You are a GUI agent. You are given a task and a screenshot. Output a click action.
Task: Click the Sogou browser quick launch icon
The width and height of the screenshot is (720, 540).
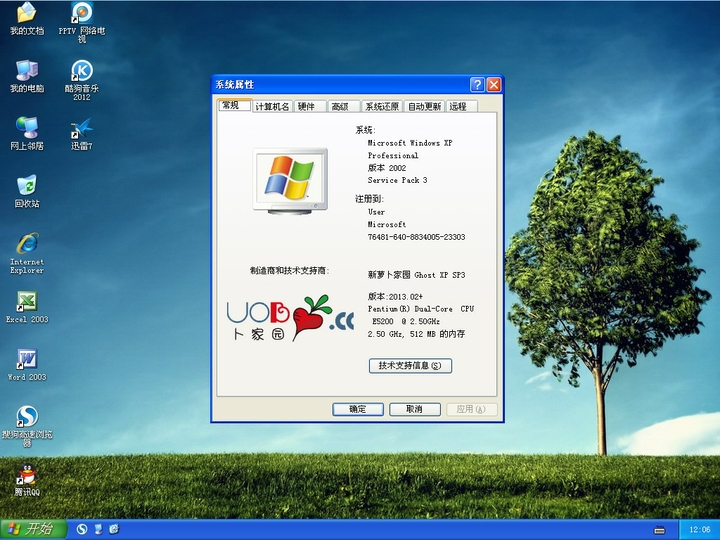point(82,529)
